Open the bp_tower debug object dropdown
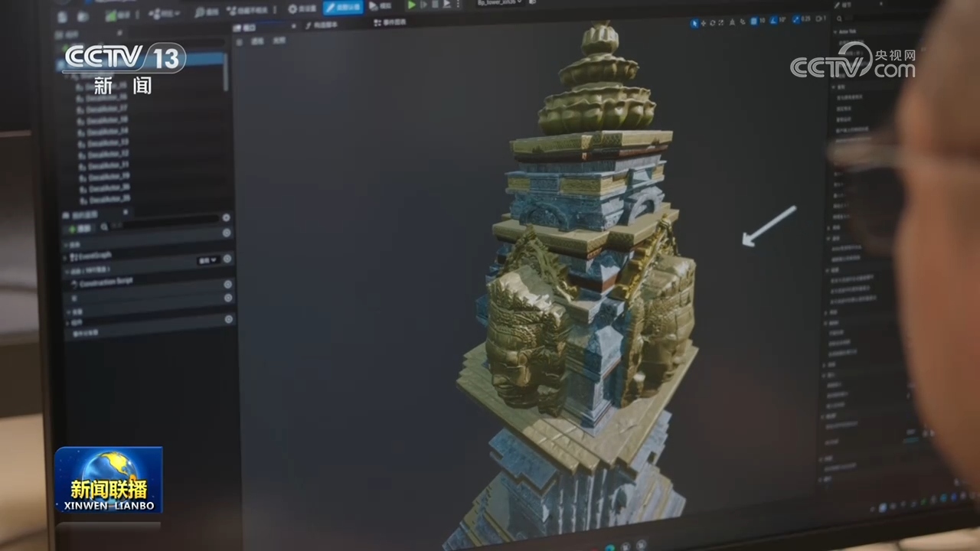Viewport: 980px width, 551px height. click(500, 2)
